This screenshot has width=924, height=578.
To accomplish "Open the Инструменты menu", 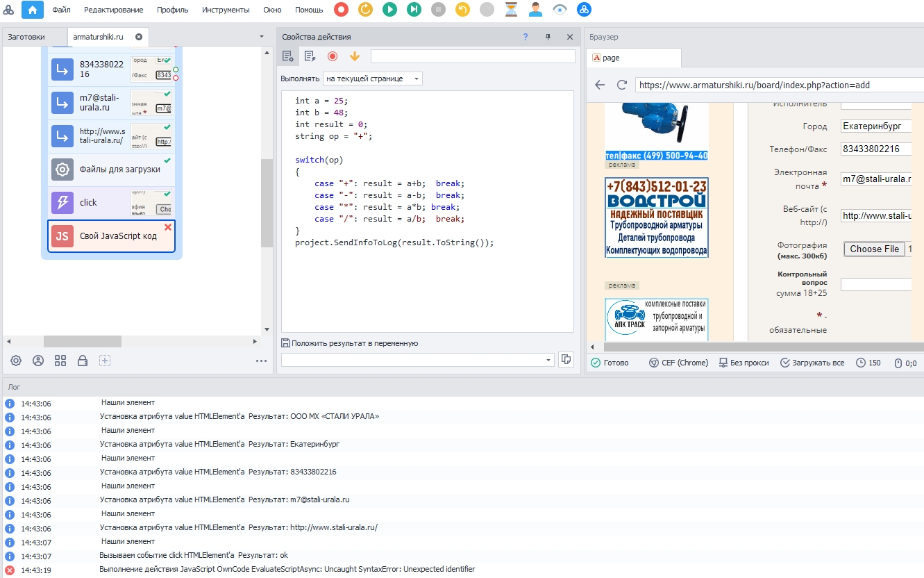I will [x=226, y=10].
